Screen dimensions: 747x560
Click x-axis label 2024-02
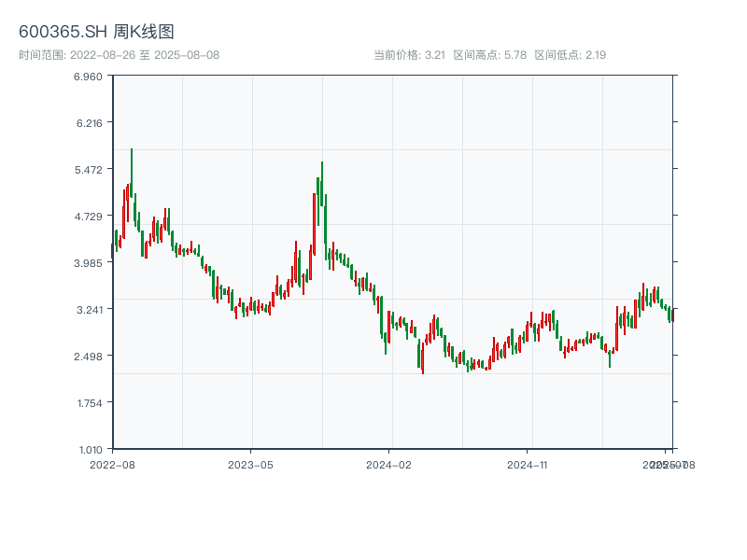388,465
